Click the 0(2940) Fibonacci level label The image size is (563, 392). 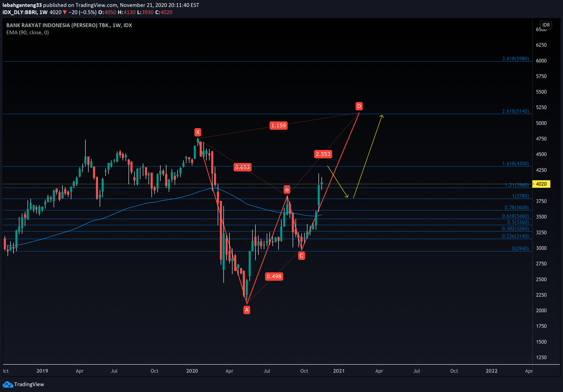pos(520,248)
